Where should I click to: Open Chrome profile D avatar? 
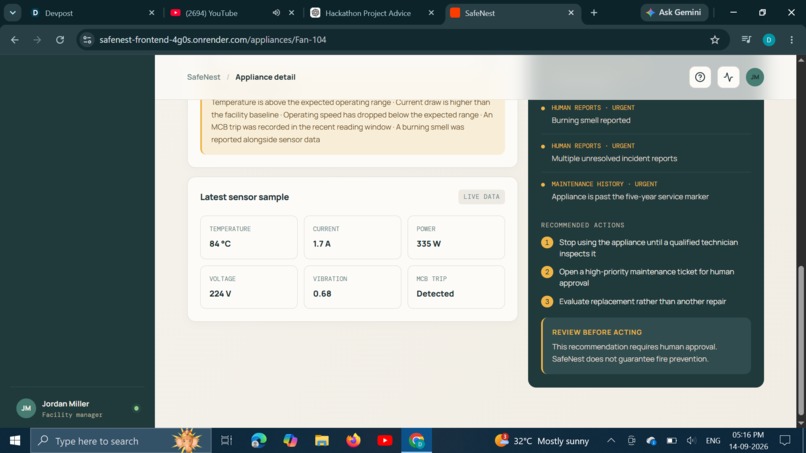point(769,40)
